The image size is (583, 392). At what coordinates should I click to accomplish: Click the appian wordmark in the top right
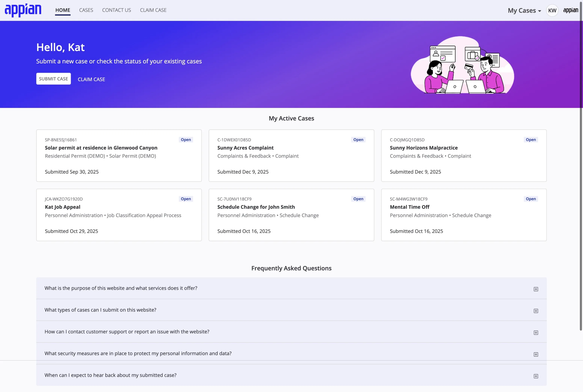point(570,10)
